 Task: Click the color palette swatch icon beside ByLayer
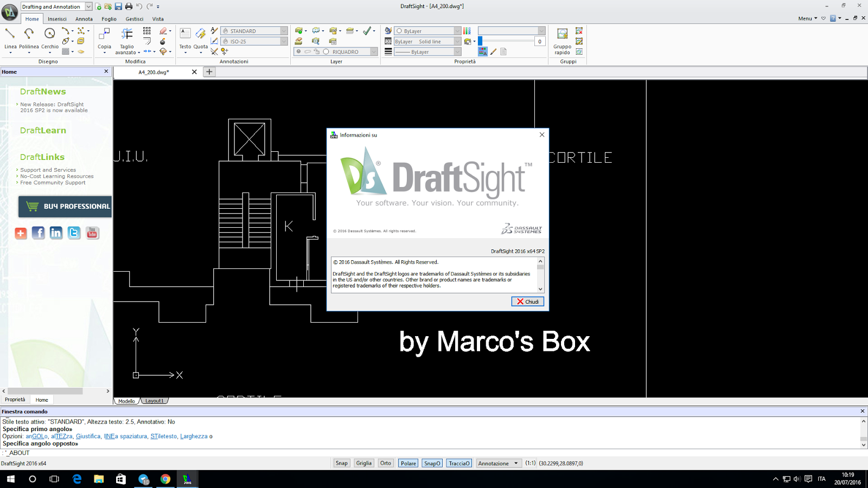pos(467,31)
